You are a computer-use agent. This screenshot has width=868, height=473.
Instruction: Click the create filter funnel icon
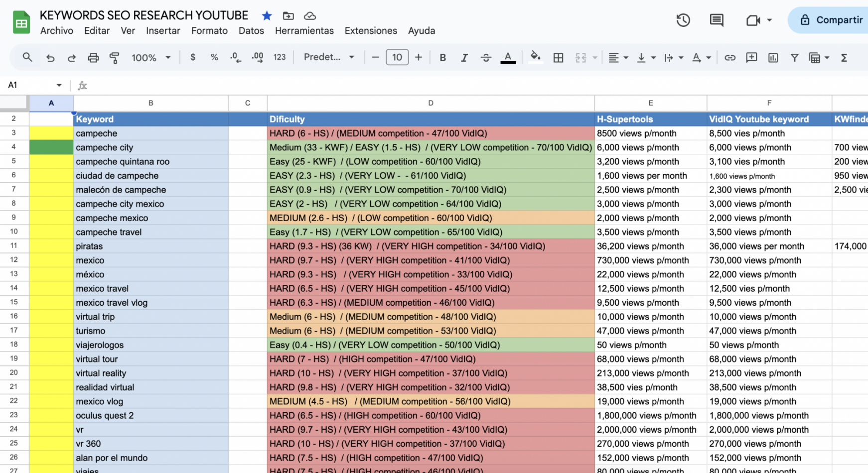[x=794, y=58]
